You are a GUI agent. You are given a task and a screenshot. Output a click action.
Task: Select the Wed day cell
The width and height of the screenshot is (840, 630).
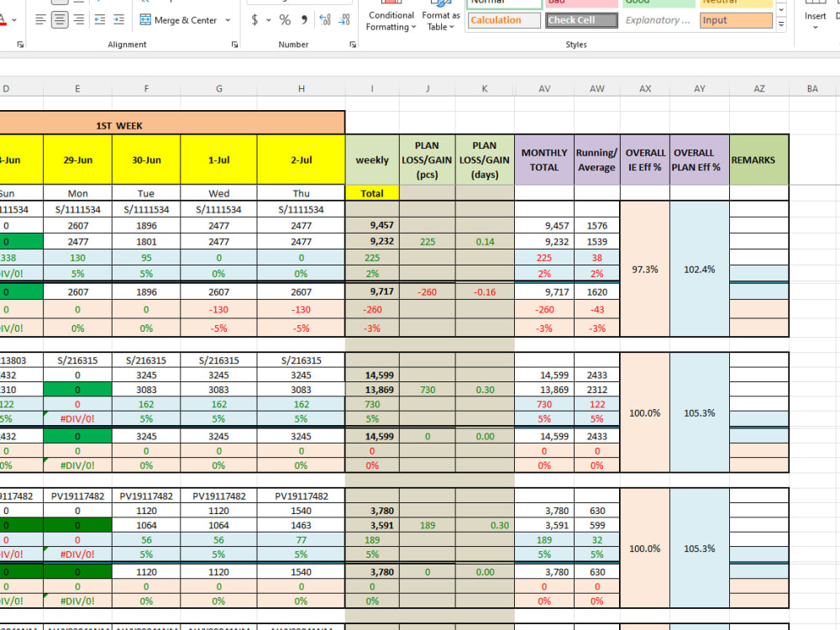[x=218, y=193]
